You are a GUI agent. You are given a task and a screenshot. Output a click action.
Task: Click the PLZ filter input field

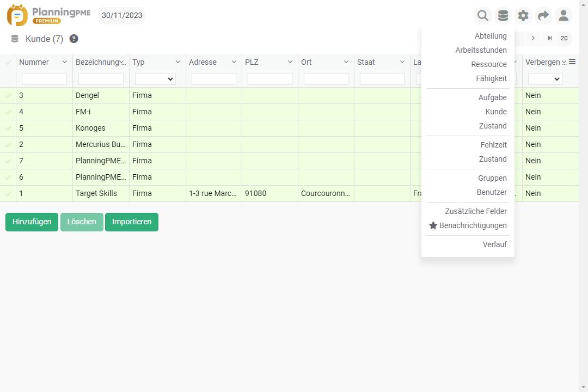(x=270, y=79)
